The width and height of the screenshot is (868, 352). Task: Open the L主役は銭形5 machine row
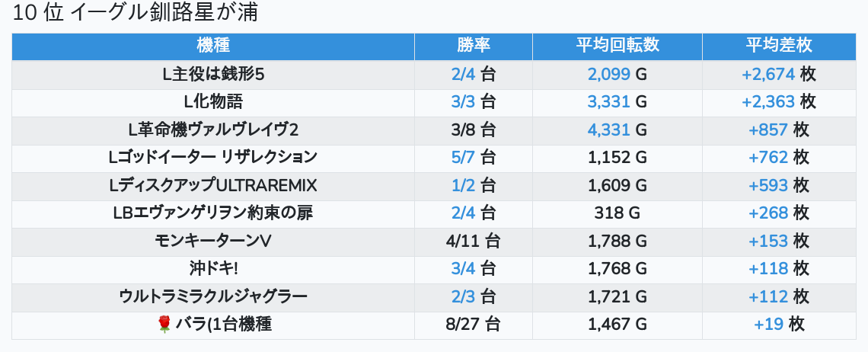pos(213,75)
